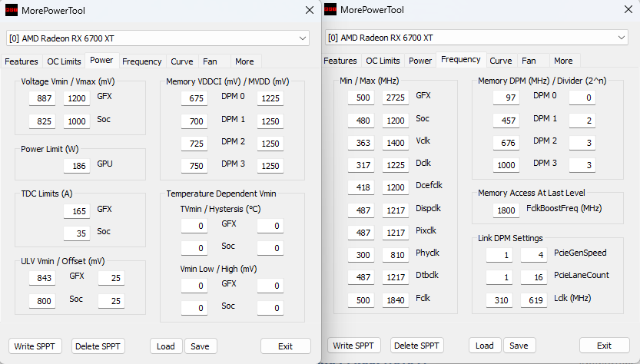This screenshot has height=364, width=640.
Task: Edit ULV Vmin GFX field 843
Action: (x=42, y=278)
